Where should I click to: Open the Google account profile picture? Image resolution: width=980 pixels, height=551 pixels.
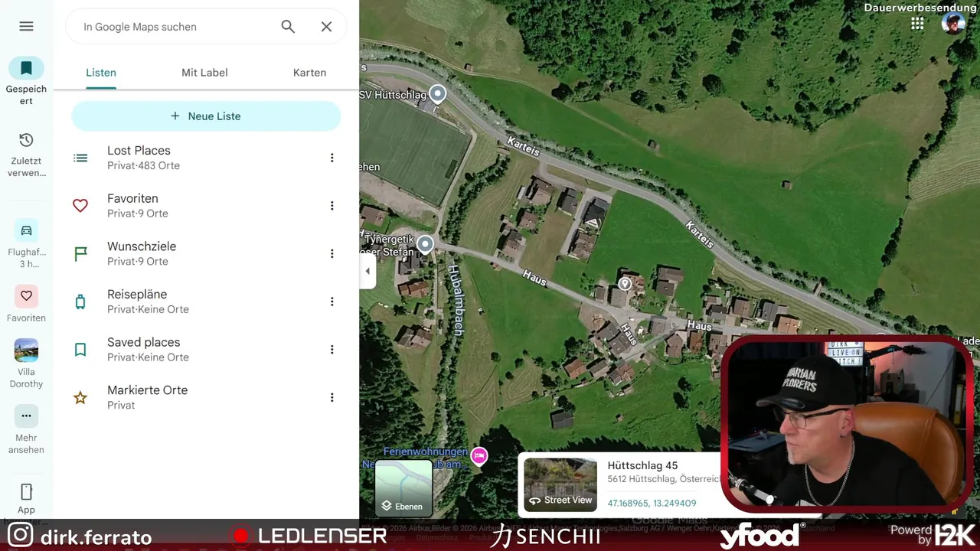953,24
